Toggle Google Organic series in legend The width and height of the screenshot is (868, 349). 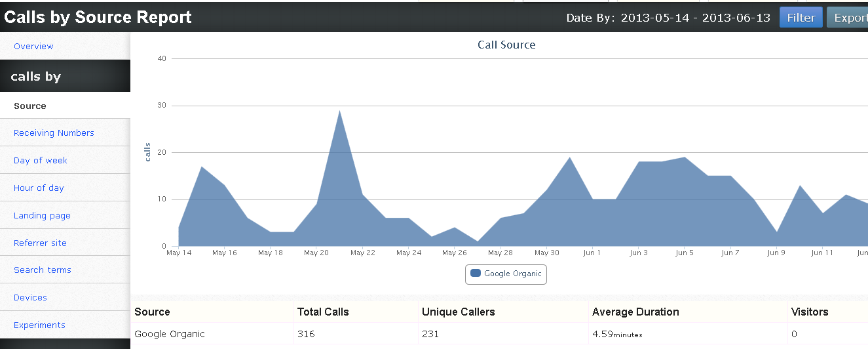506,274
